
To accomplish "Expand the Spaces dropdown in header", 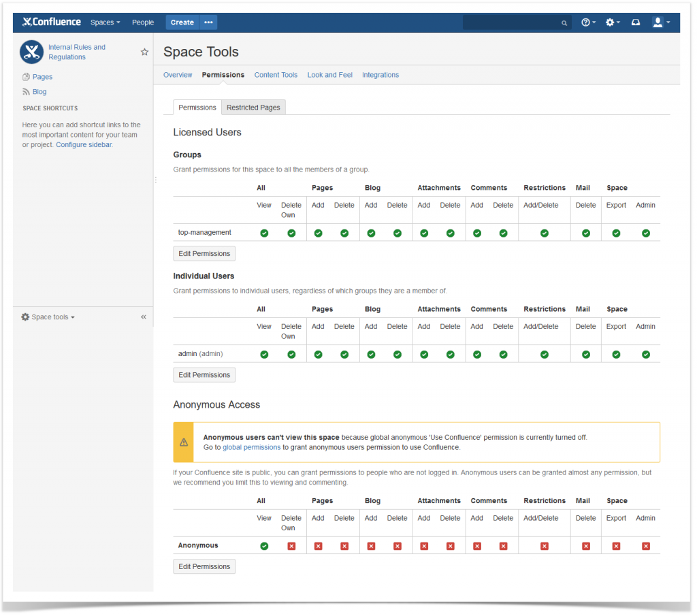I will point(106,22).
